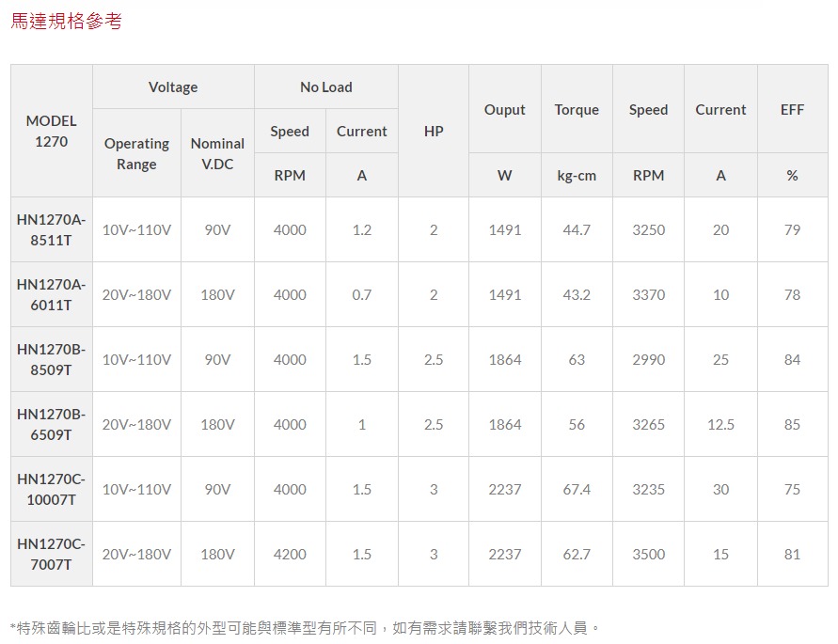Image resolution: width=838 pixels, height=644 pixels.
Task: Click the HN1270A-6011T model cell
Action: pos(52,294)
